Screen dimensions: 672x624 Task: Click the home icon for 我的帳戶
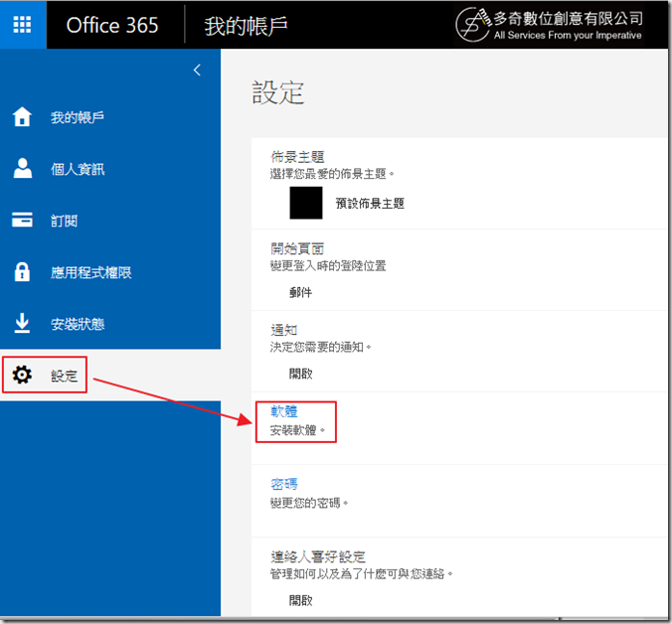click(22, 117)
